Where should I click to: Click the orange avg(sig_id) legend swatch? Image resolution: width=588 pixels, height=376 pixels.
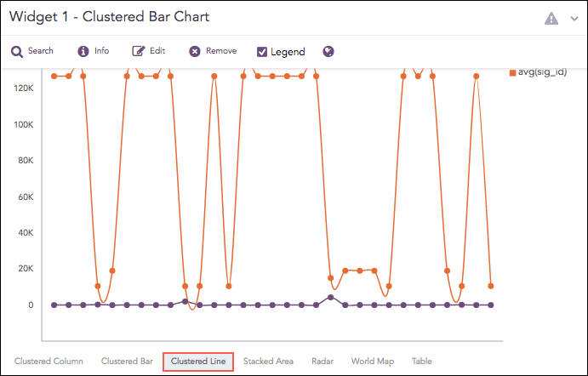click(512, 72)
